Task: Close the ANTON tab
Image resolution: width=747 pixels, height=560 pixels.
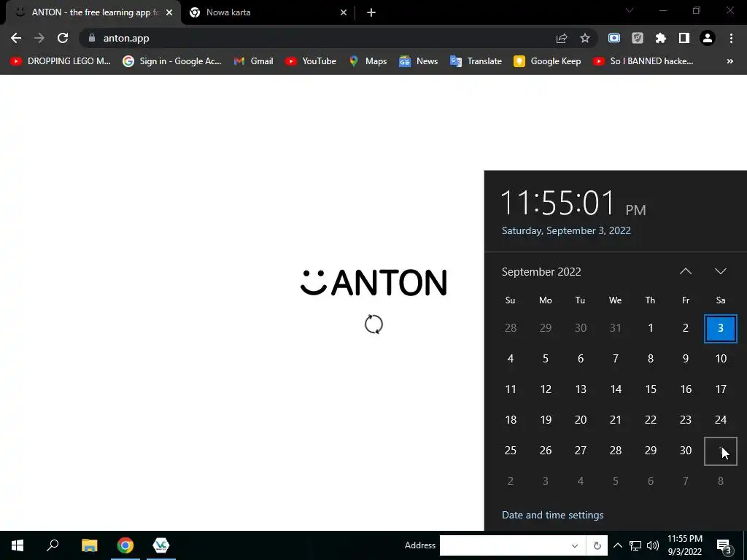Action: click(x=169, y=12)
